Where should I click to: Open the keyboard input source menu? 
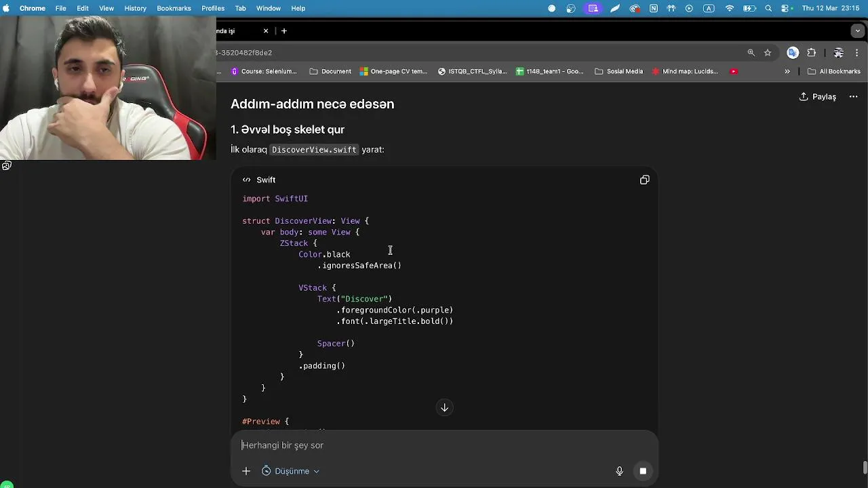point(709,8)
